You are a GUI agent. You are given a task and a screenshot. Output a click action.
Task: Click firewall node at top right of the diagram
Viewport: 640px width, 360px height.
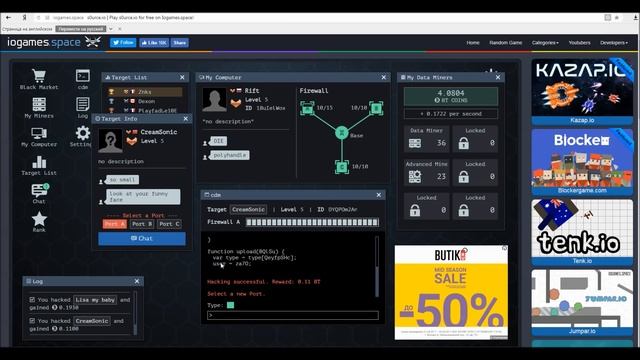pyautogui.click(x=376, y=108)
